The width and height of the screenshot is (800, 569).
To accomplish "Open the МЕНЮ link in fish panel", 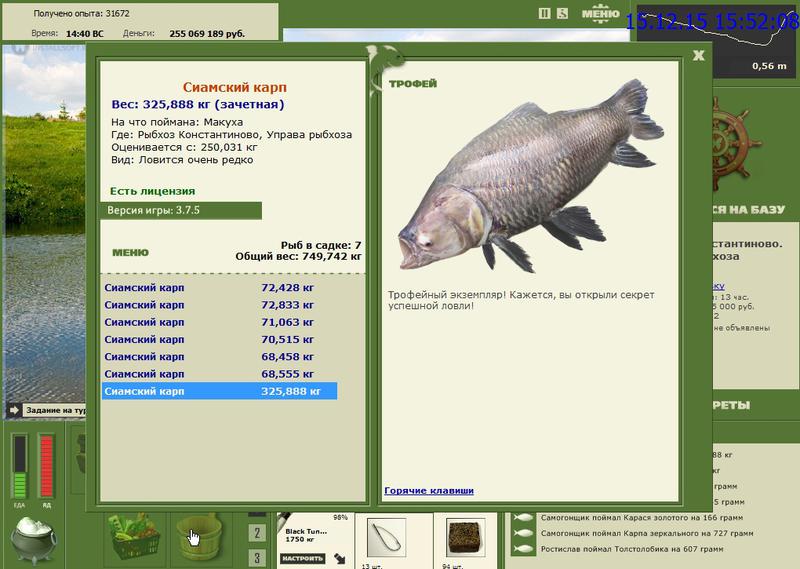I will 131,253.
